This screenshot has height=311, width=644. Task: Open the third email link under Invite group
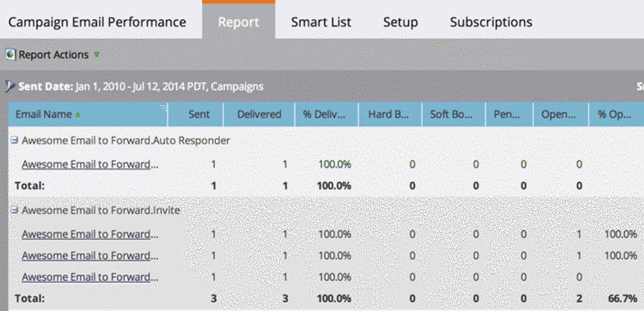click(90, 277)
